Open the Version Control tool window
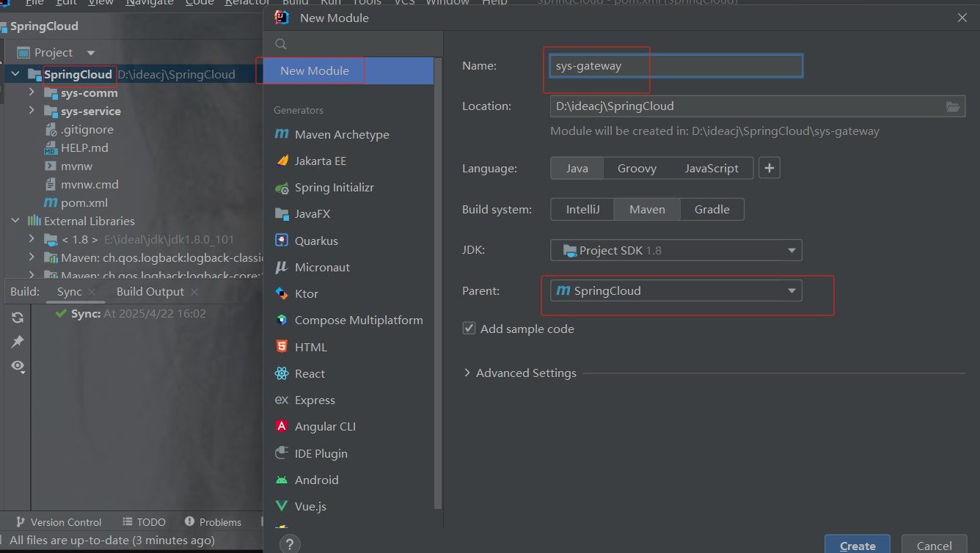 pos(59,522)
